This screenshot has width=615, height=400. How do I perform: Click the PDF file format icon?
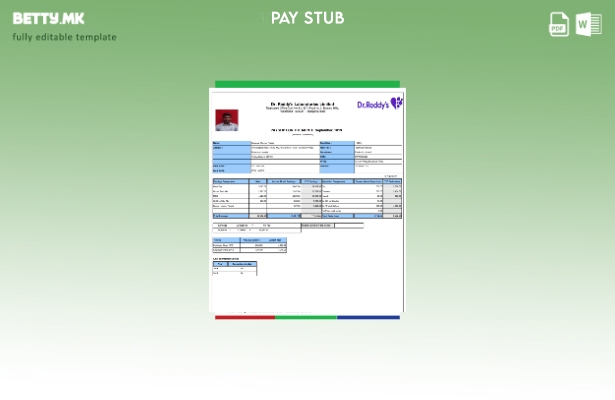click(559, 24)
